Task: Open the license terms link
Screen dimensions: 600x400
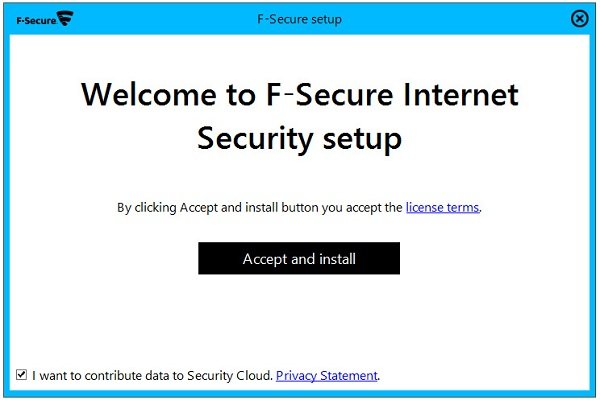Action: click(x=442, y=208)
